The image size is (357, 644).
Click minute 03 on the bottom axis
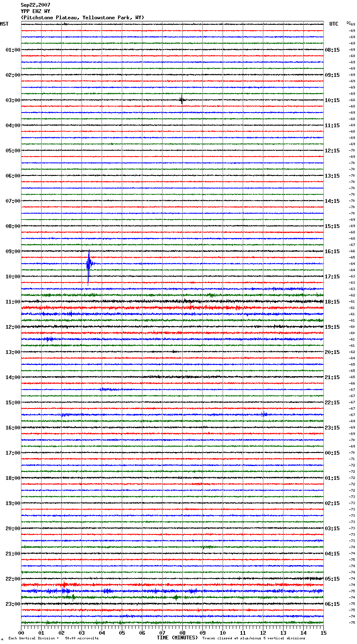coord(81,633)
